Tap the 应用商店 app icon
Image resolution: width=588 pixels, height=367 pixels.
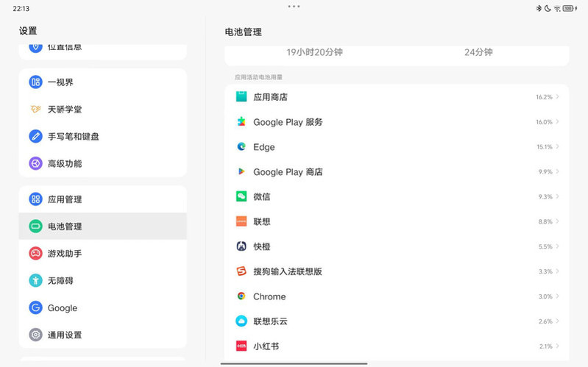click(241, 97)
